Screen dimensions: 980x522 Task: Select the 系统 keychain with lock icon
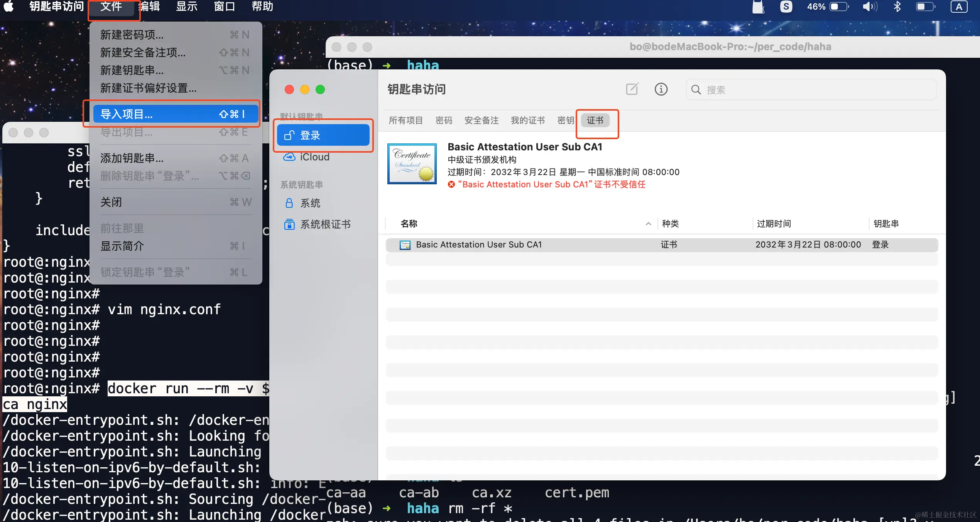point(310,203)
